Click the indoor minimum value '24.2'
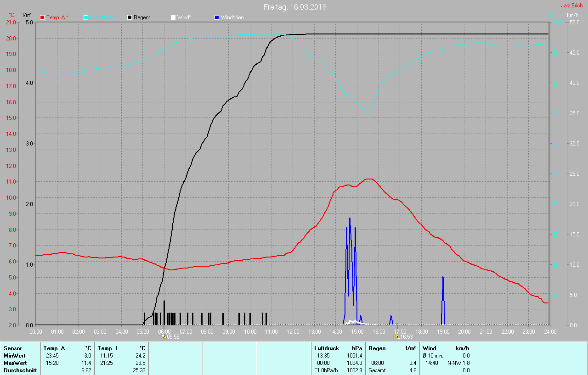Image resolution: width=588 pixels, height=375 pixels. point(141,356)
